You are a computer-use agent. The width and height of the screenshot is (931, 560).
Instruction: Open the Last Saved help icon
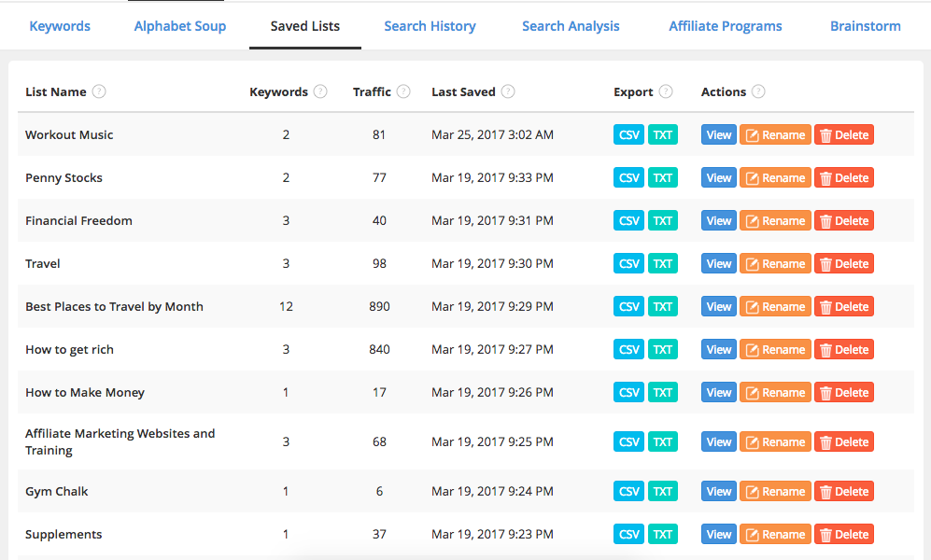tap(508, 91)
